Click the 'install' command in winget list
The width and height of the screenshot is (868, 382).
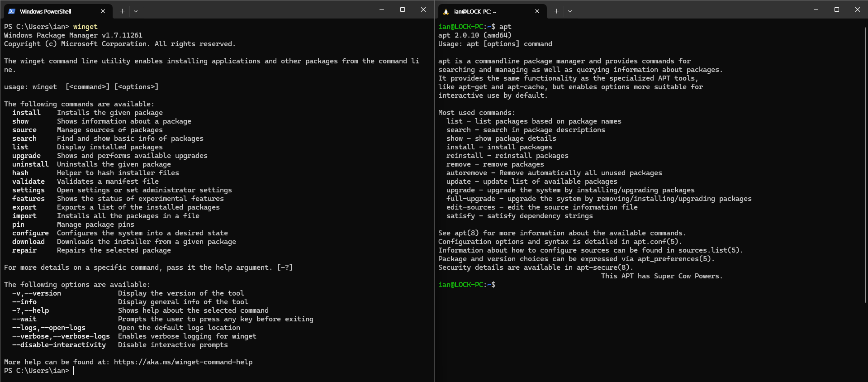(26, 113)
